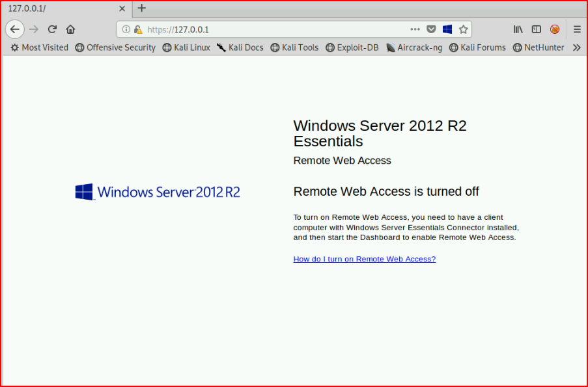Click 'How do I turn on Remote Web Access?' link
This screenshot has width=588, height=387.
pyautogui.click(x=365, y=259)
